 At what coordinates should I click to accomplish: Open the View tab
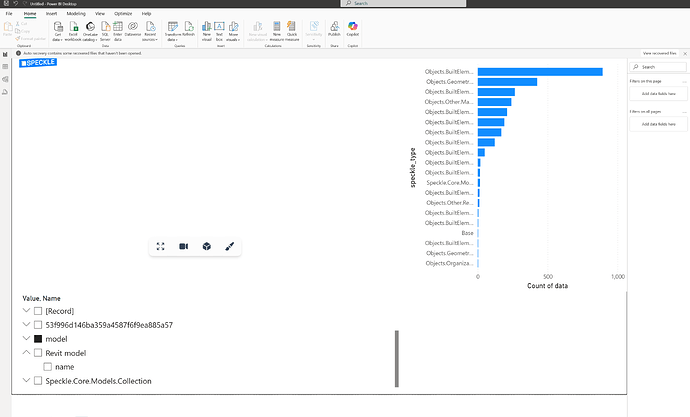coord(100,14)
